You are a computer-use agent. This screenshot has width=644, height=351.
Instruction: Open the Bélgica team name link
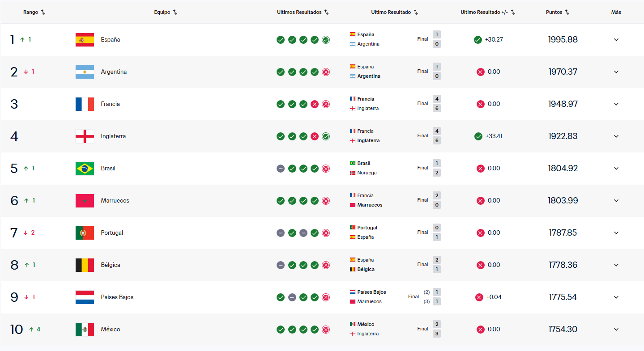coord(111,265)
